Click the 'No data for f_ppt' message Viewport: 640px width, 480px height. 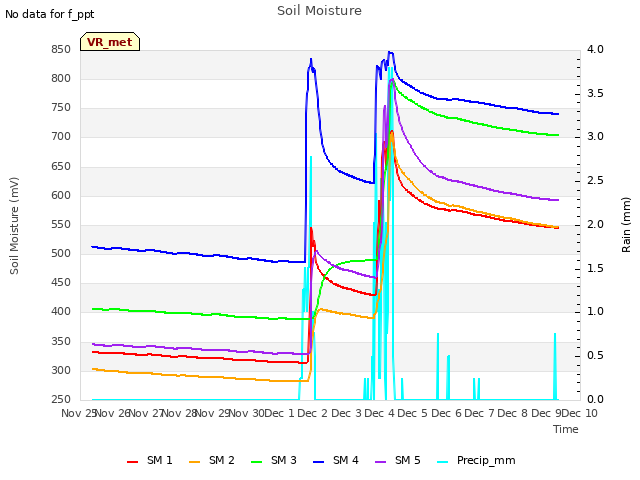(x=50, y=14)
